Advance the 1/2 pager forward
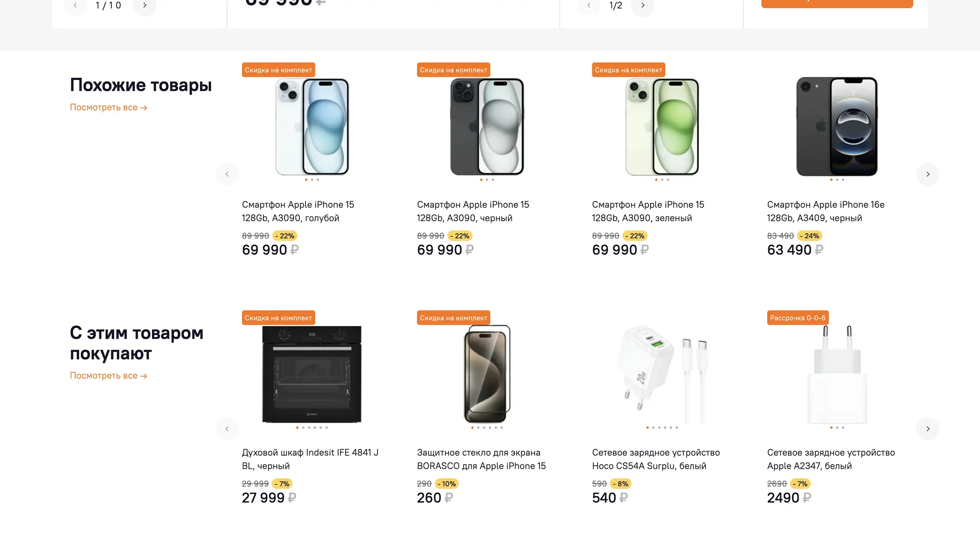This screenshot has height=551, width=980. click(642, 5)
